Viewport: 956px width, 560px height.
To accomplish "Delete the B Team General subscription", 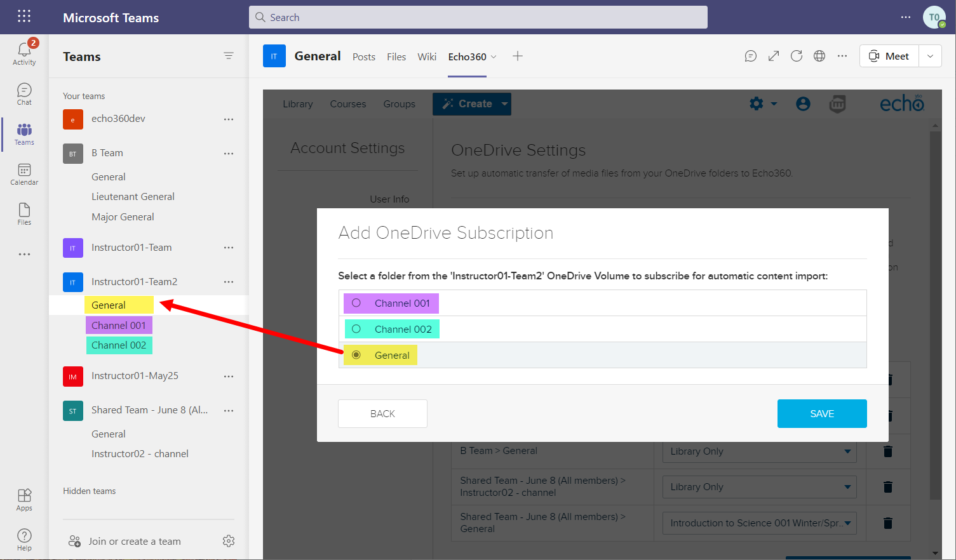I will (x=888, y=451).
